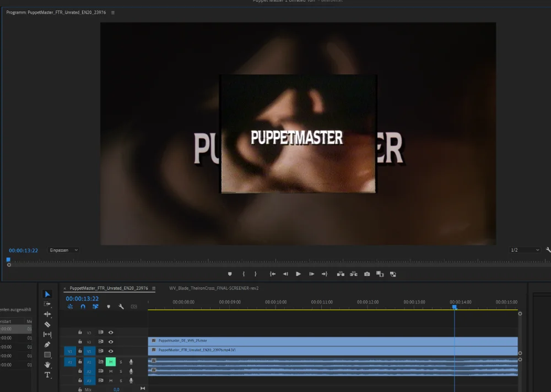Open timeline display settings wrench
The width and height of the screenshot is (551, 392).
click(x=121, y=307)
